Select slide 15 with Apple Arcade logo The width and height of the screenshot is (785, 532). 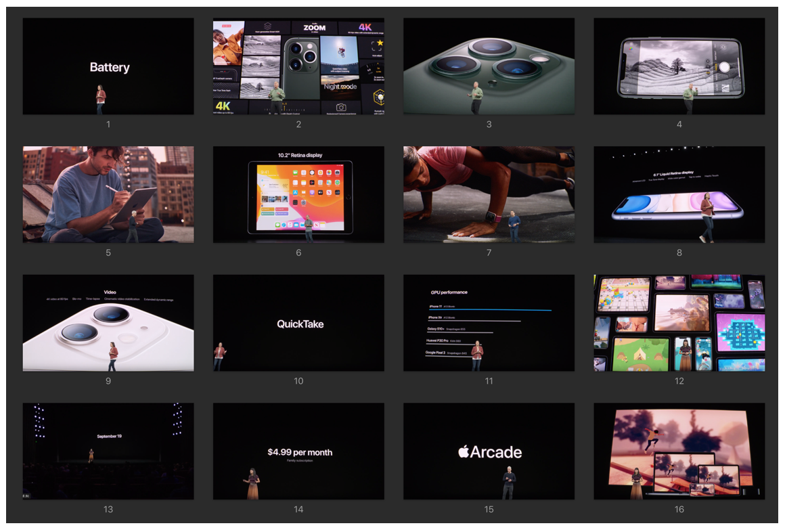(x=489, y=451)
